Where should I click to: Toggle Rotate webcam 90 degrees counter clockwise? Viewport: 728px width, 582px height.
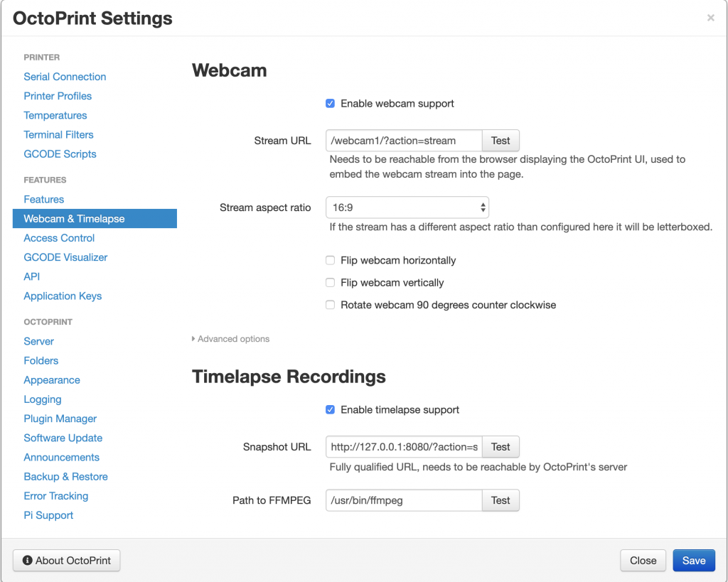click(330, 305)
